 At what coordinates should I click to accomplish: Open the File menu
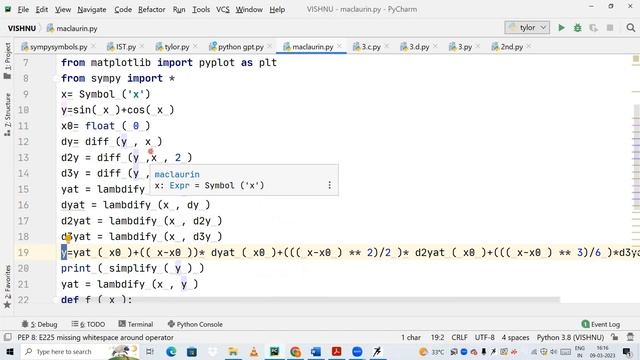pyautogui.click(x=23, y=9)
